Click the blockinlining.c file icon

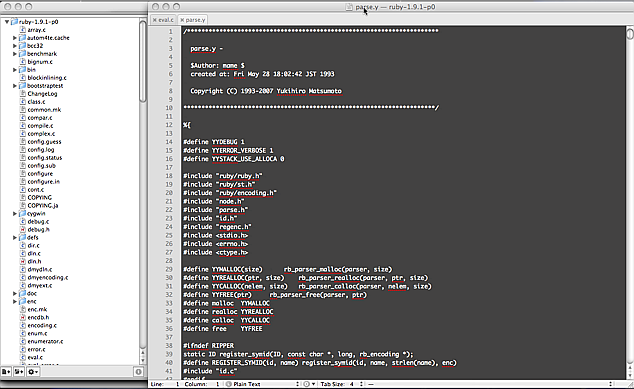[x=23, y=78]
